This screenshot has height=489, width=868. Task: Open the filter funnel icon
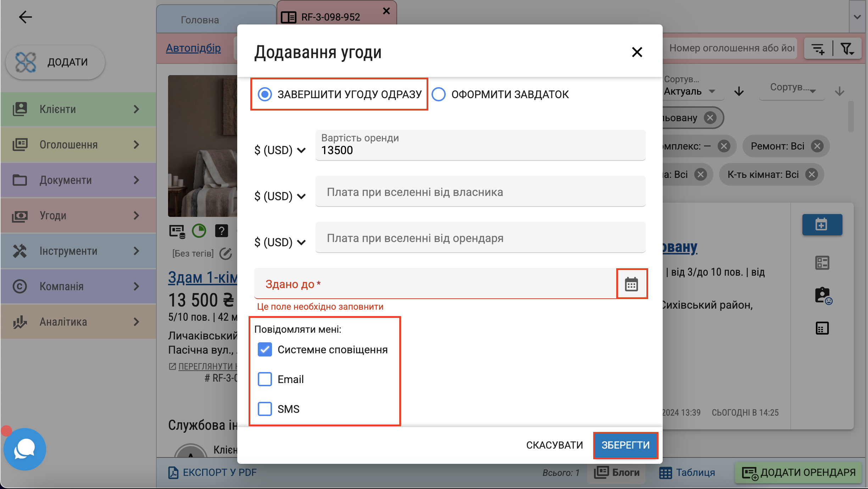click(847, 48)
